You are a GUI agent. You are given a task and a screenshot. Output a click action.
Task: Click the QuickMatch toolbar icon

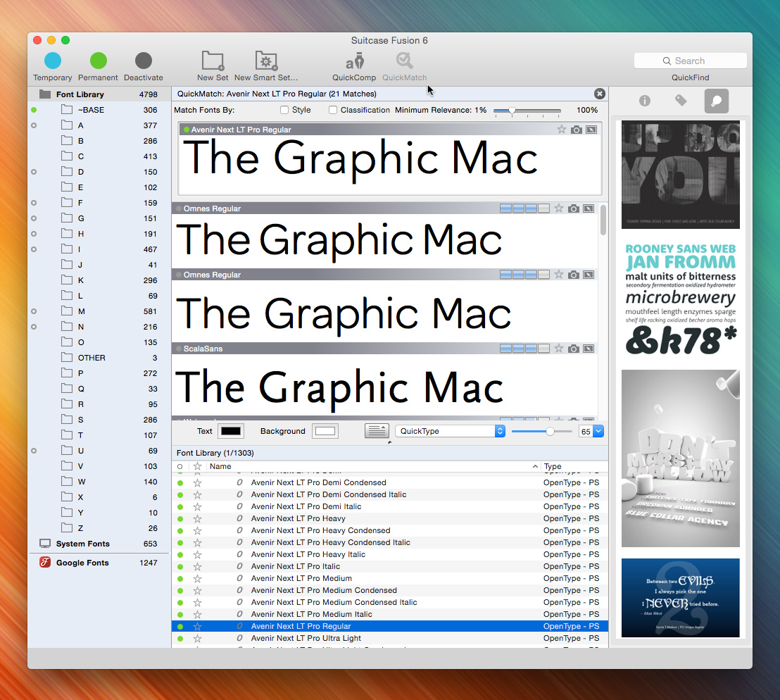(x=404, y=61)
